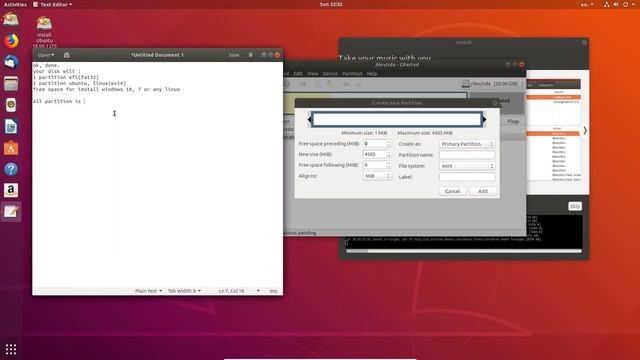The width and height of the screenshot is (640, 360).
Task: Click the line "1 partition efi(fat32)"
Action: click(x=66, y=77)
